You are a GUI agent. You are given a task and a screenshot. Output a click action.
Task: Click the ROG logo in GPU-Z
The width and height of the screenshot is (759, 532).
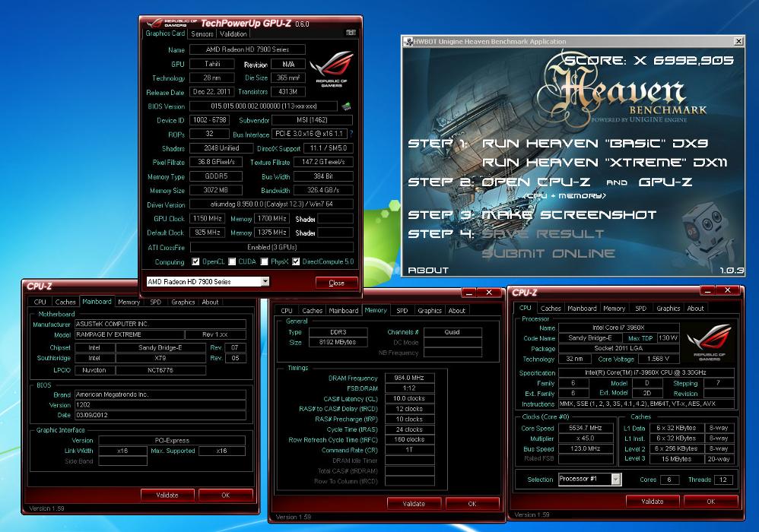click(332, 68)
